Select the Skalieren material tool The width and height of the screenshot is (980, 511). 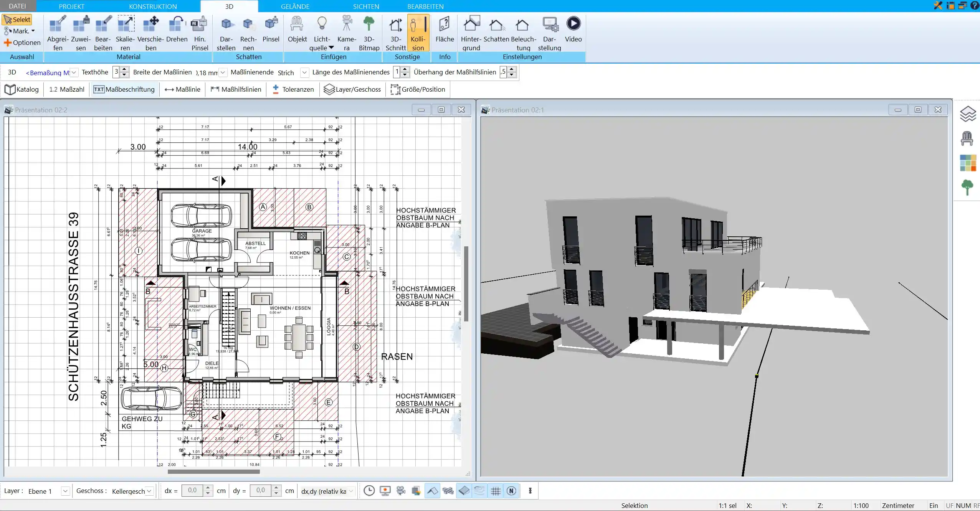tap(125, 33)
